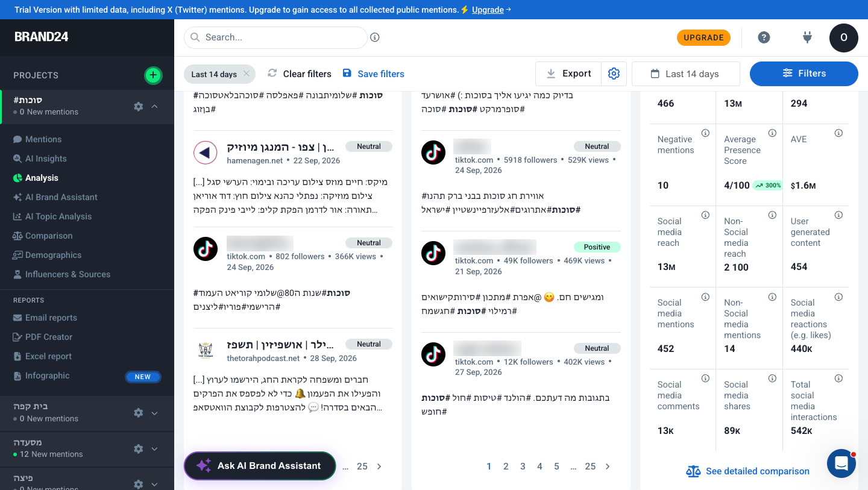
Task: Click thetorahpodcast.net source logo
Action: 206,351
